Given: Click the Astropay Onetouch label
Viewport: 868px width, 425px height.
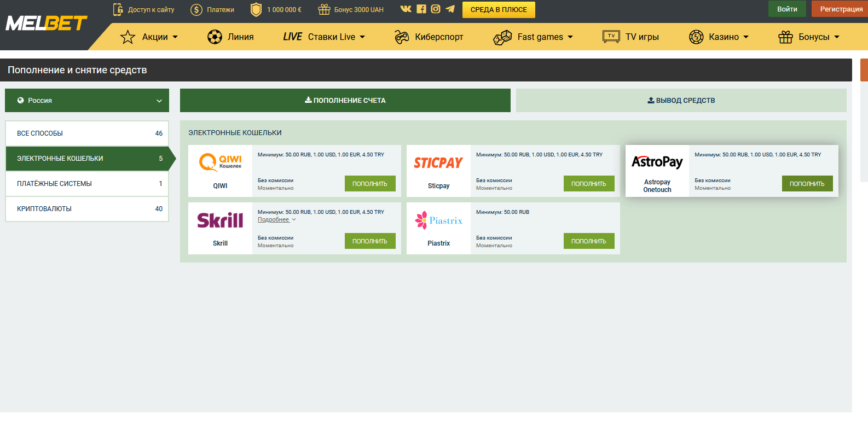Looking at the screenshot, I should (657, 186).
